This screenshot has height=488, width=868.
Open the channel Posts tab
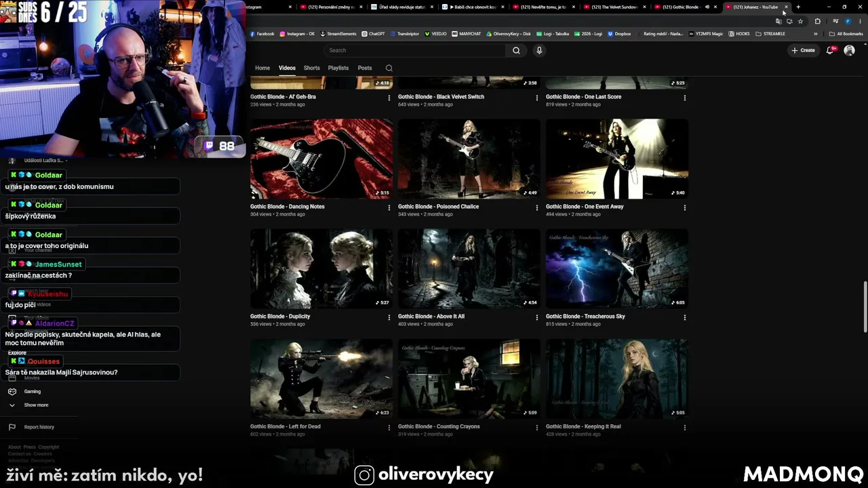365,68
